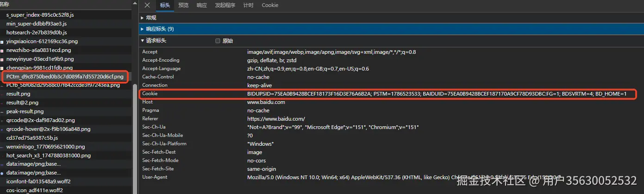This screenshot has width=644, height=194.
Task: Click the Accept header value
Action: 331,52
